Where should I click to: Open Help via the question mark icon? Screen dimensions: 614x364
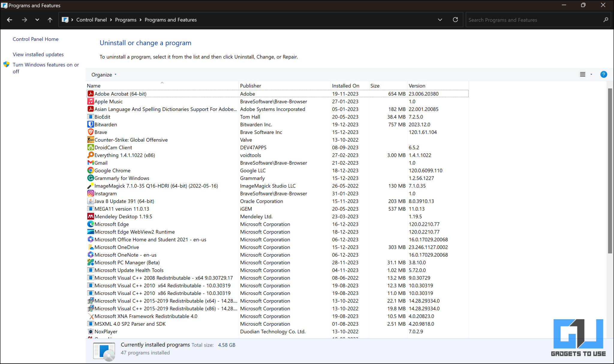click(x=604, y=74)
